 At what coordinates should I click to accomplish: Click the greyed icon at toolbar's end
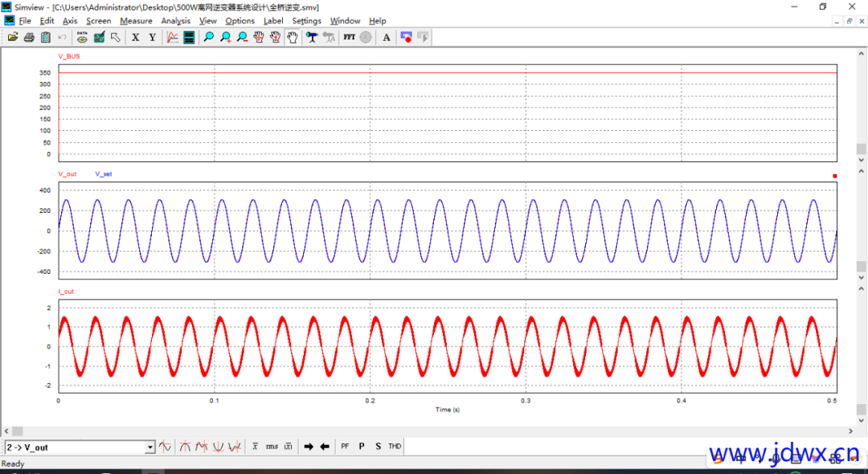click(423, 38)
